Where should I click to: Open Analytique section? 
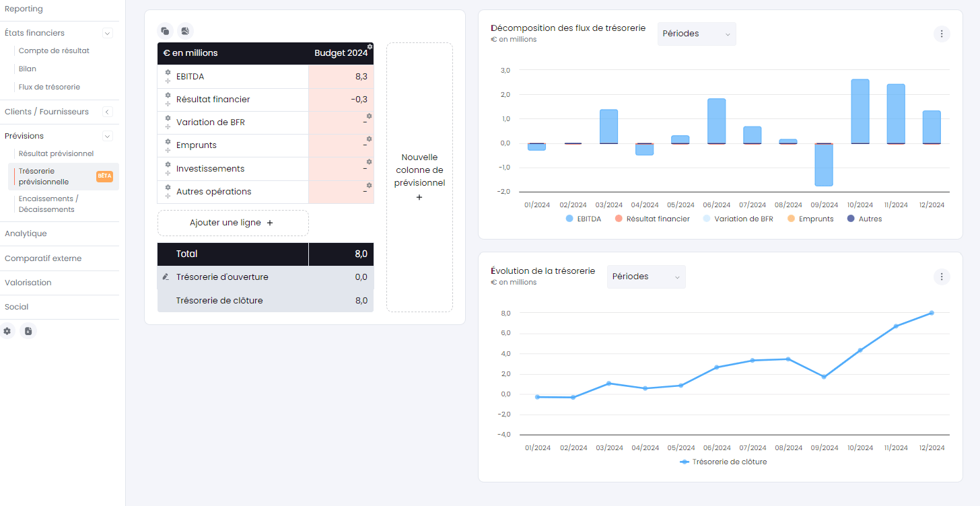[26, 233]
